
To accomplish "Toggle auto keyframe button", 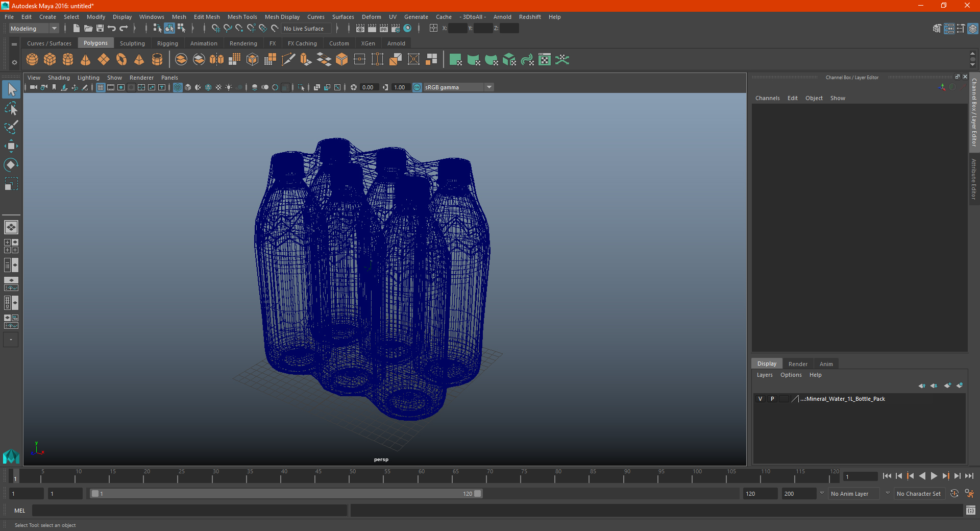I will pyautogui.click(x=954, y=494).
